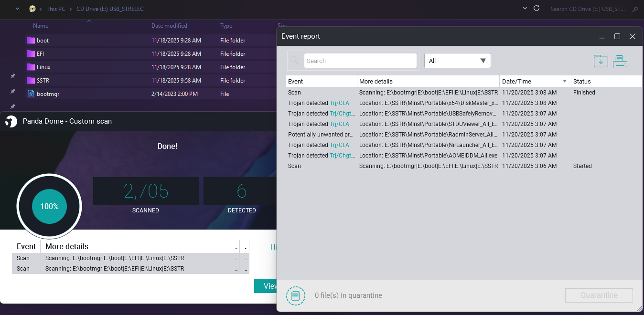Viewport: 644px width, 315px height.
Task: Click the Linux folder icon in File Explorer
Action: [x=31, y=67]
